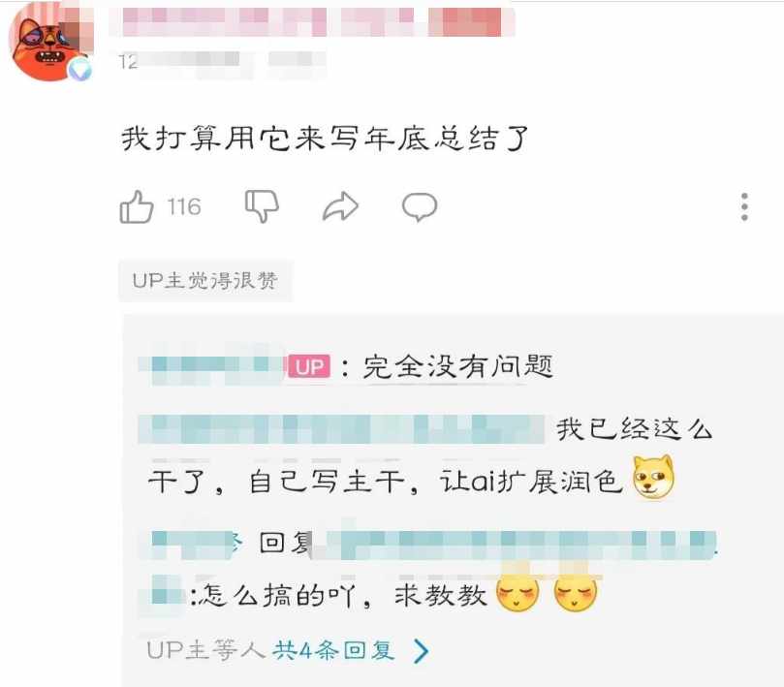Image resolution: width=784 pixels, height=687 pixels.
Task: Click the pink UP badge
Action: 309,367
